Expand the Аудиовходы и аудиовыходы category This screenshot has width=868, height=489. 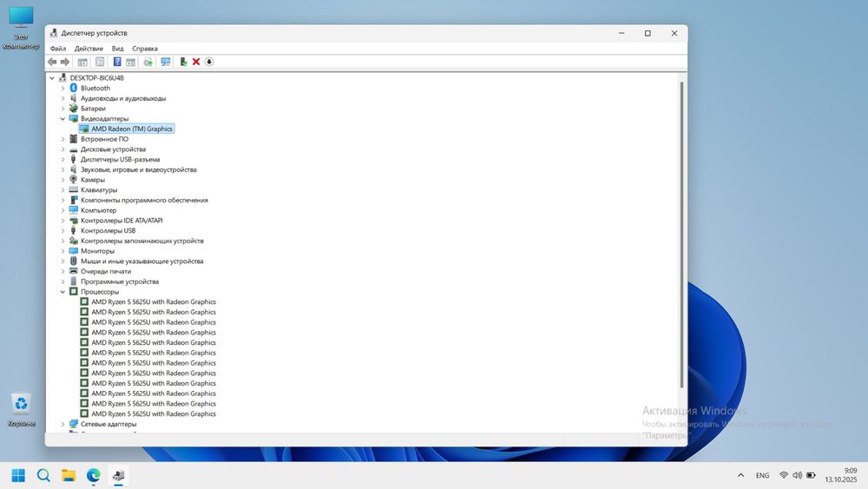(x=62, y=98)
